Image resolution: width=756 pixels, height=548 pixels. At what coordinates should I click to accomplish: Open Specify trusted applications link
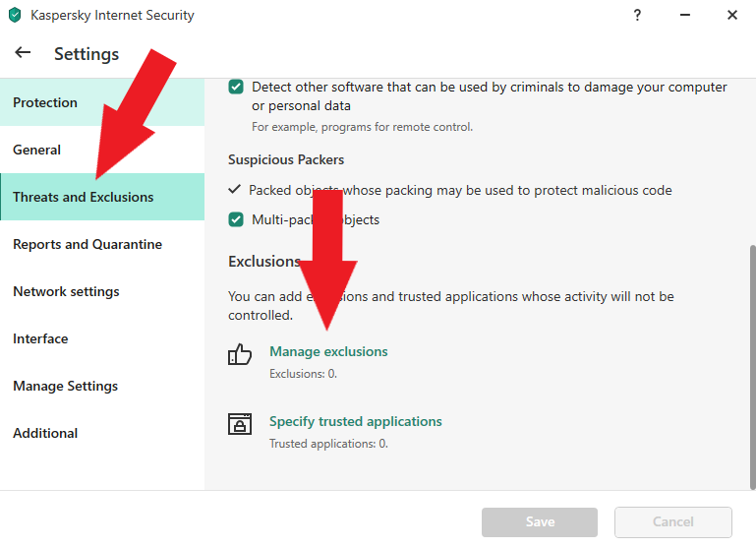tap(355, 421)
